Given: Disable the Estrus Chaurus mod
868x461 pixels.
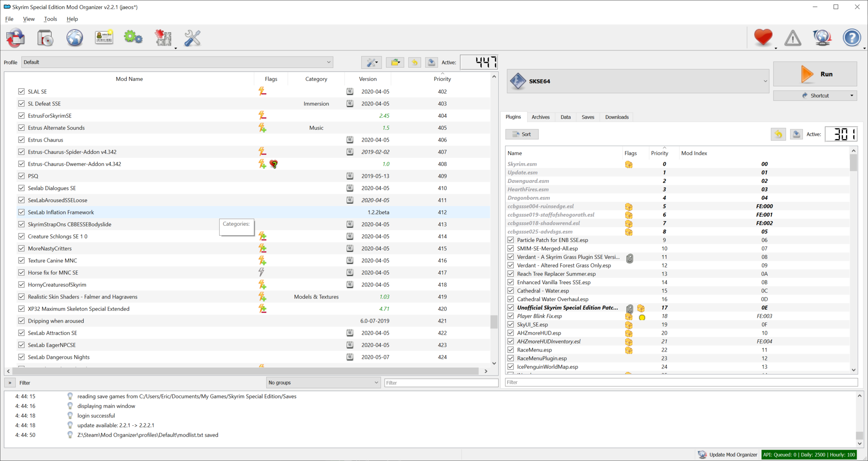Looking at the screenshot, I should click(21, 140).
